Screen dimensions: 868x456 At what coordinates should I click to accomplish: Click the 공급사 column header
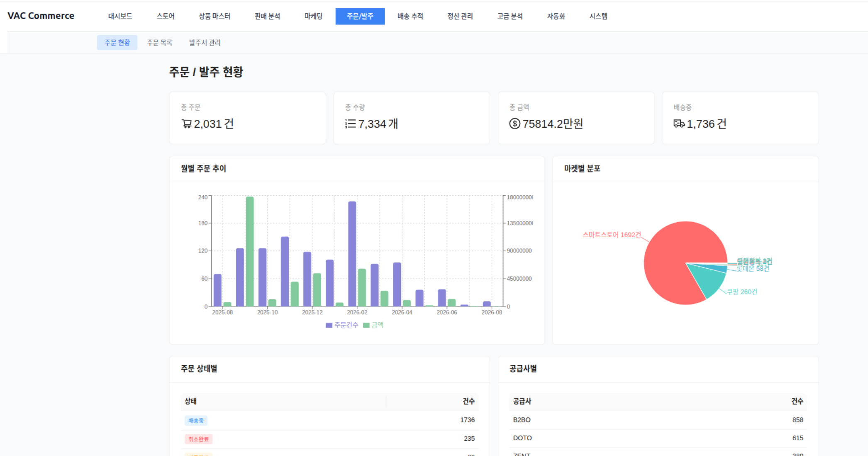[x=522, y=401]
